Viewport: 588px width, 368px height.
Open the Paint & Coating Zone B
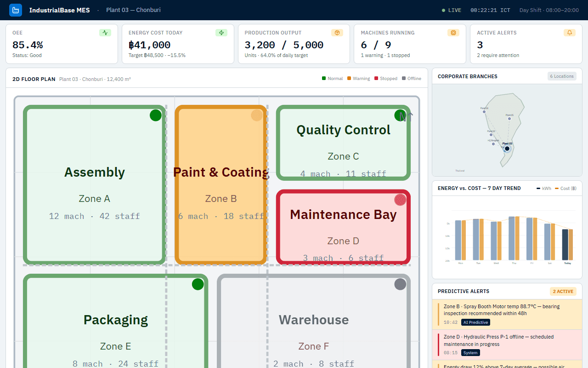pyautogui.click(x=221, y=185)
